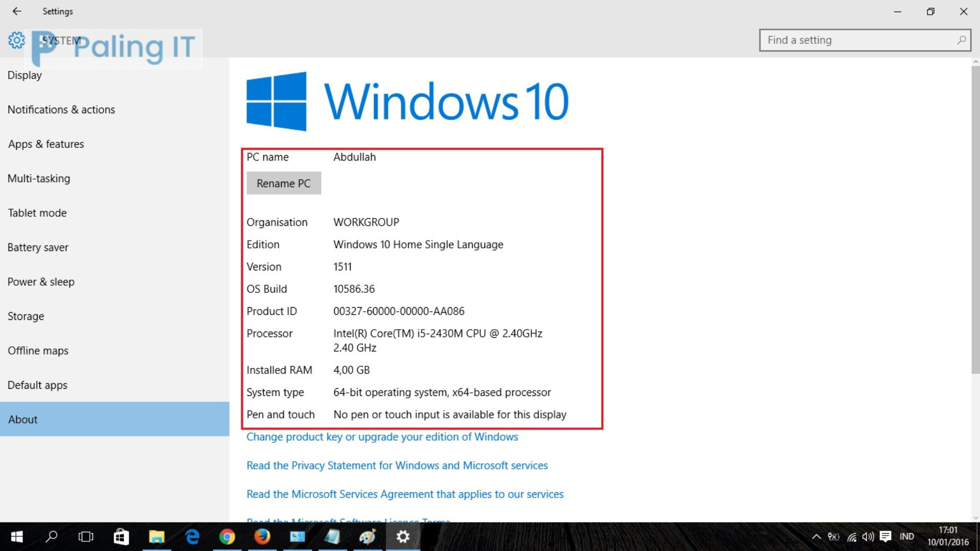Viewport: 980px width, 551px height.
Task: Click Product ID 00327-60000-00000-AA086
Action: [x=399, y=311]
